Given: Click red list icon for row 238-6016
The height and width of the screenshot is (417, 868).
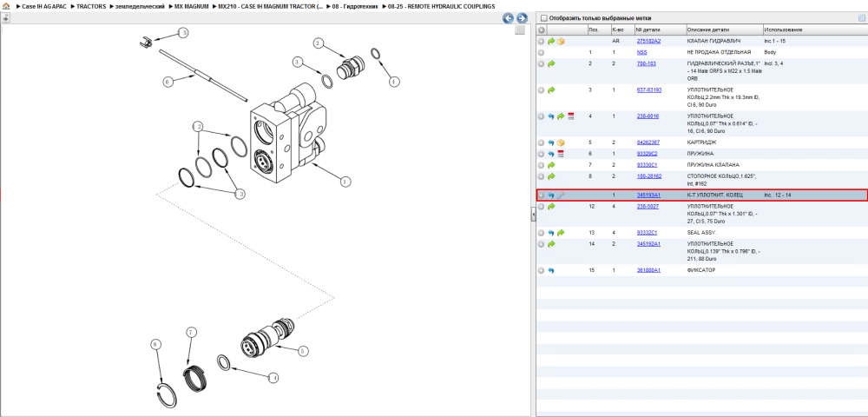Looking at the screenshot, I should (x=571, y=116).
